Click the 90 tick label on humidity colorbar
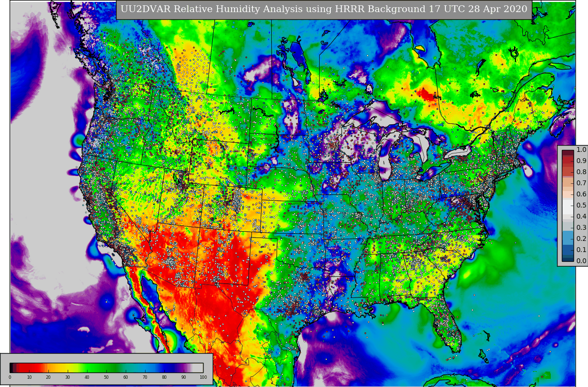588x387 pixels. (x=184, y=377)
